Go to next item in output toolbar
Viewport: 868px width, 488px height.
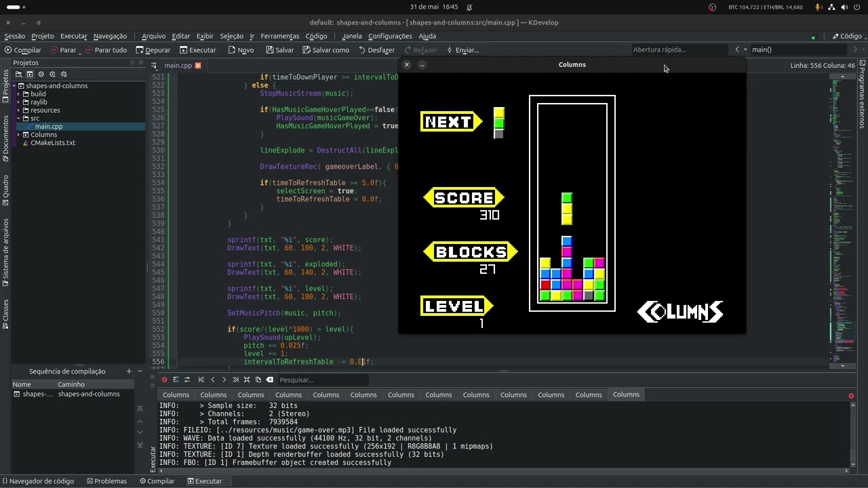coord(224,380)
